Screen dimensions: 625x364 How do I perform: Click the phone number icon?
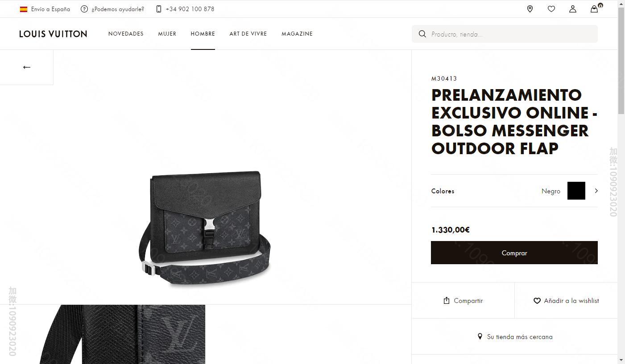(159, 9)
